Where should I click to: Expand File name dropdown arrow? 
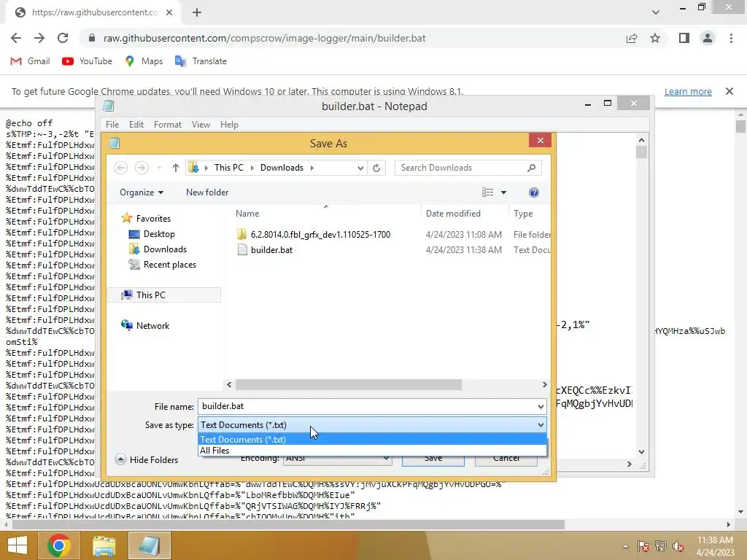(541, 406)
